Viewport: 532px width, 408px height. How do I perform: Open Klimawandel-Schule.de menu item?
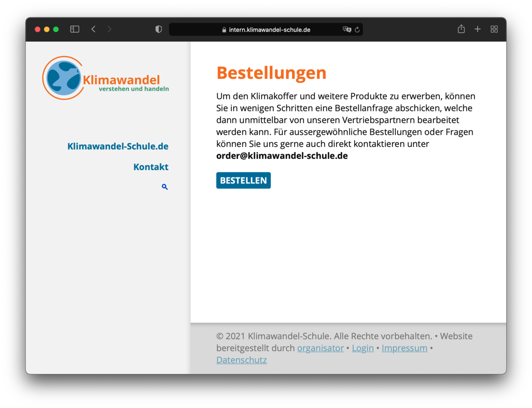pos(118,146)
